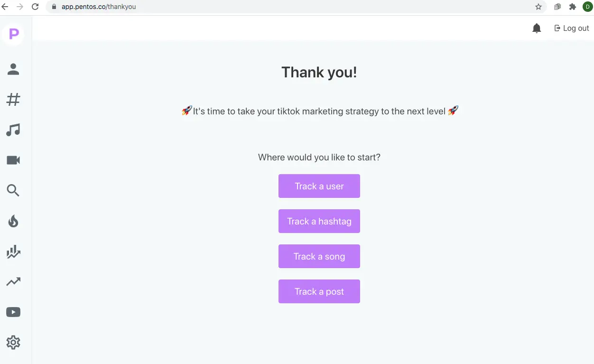The height and width of the screenshot is (364, 594).
Task: View notifications bell icon
Action: pos(537,28)
